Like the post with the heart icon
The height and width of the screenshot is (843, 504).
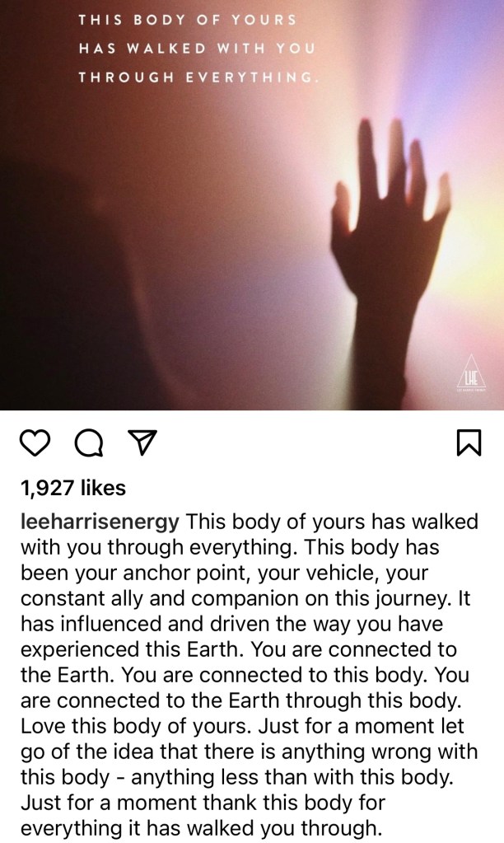point(35,443)
